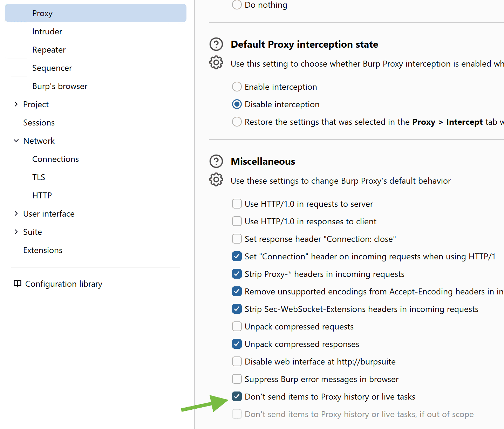This screenshot has width=504, height=429.
Task: Uncheck Don't send items to Proxy history
Action: pos(237,396)
